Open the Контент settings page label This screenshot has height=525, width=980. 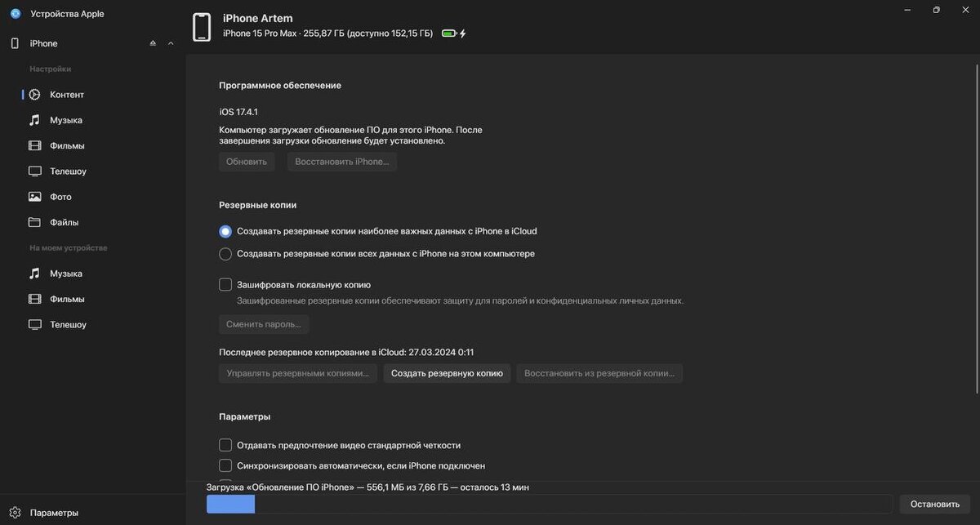click(67, 95)
